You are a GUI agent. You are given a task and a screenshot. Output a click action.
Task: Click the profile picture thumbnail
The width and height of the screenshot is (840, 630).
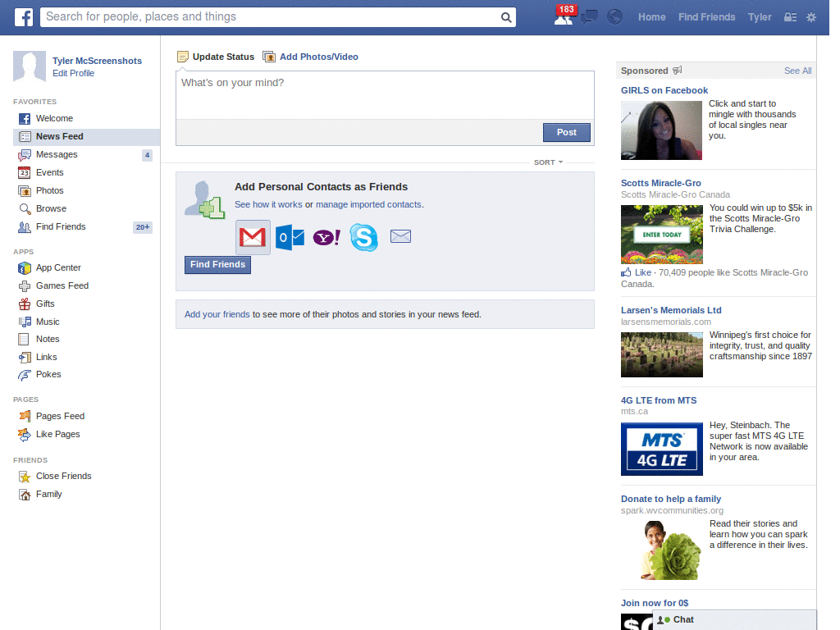point(30,66)
